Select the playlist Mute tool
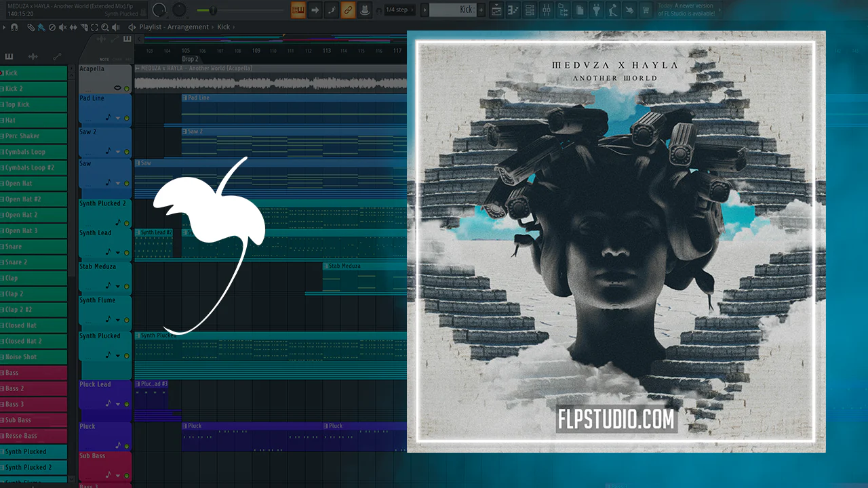868x488 pixels. tap(62, 27)
